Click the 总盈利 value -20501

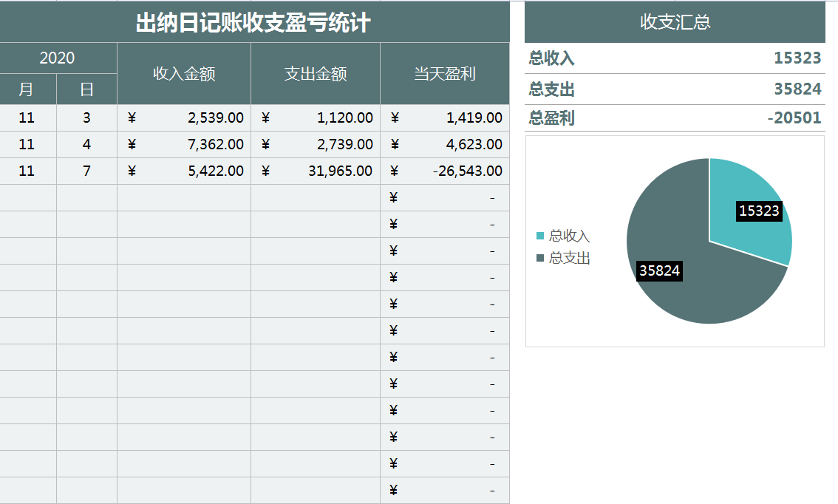[794, 118]
